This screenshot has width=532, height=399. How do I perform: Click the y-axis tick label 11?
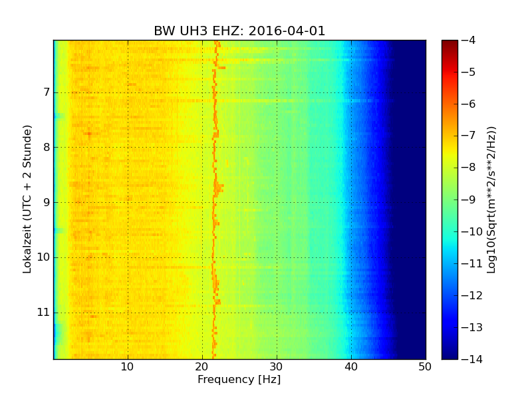(43, 313)
